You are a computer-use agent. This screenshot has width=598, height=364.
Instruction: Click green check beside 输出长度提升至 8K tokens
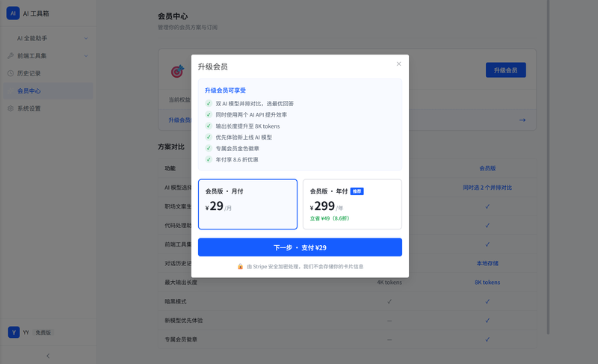209,126
